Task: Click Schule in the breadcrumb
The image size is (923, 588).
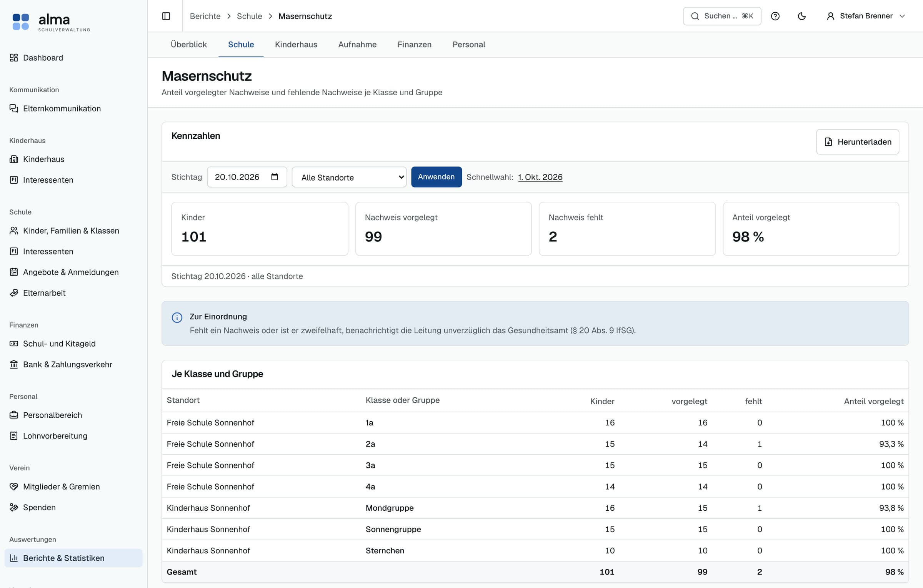Action: click(x=249, y=16)
